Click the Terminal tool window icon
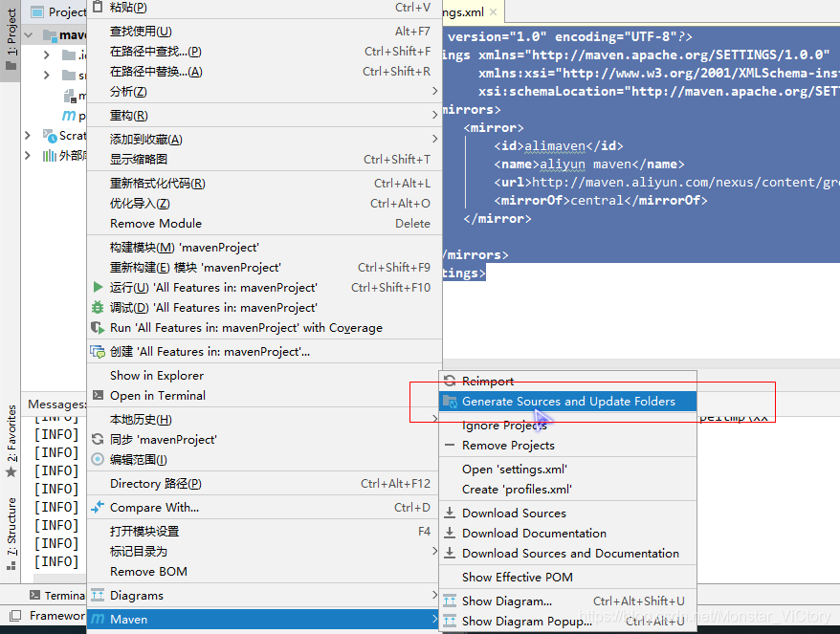This screenshot has width=840, height=634. coord(34,595)
